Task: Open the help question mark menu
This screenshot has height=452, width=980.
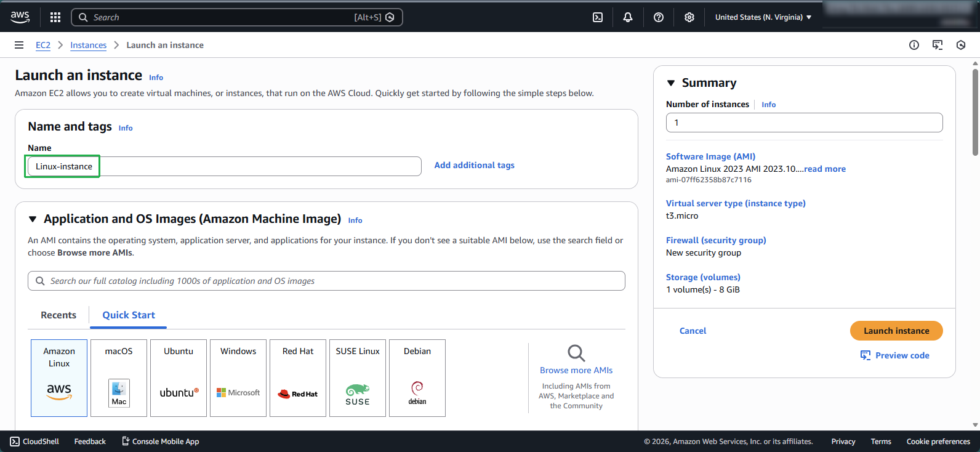Action: tap(658, 17)
